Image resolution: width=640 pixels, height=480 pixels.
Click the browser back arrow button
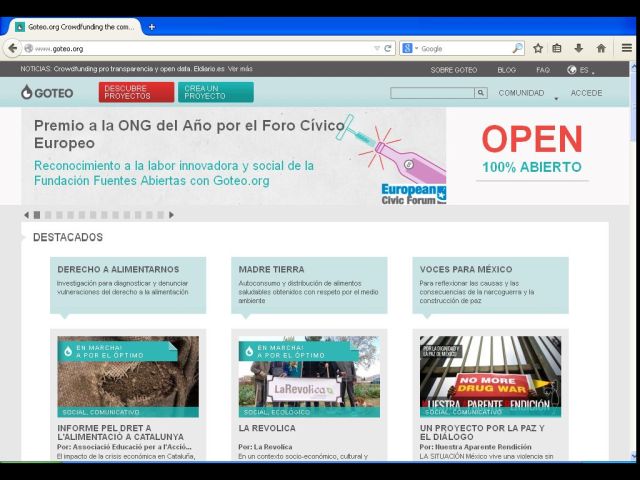(x=12, y=48)
